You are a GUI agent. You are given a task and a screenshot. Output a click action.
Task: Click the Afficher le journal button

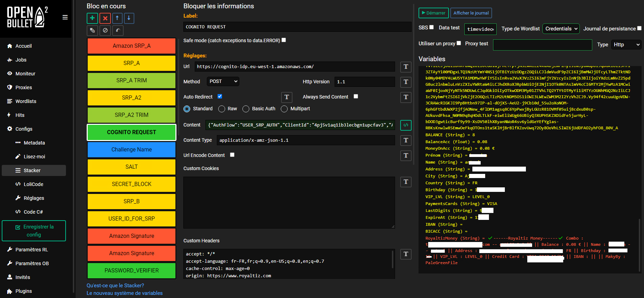tap(471, 13)
